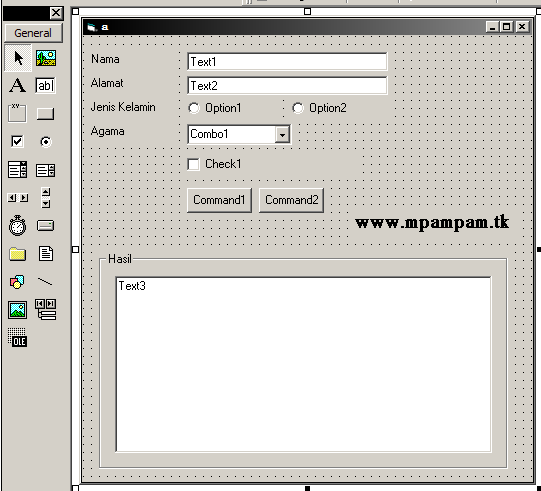Select the Option2 radio button

coord(319,108)
